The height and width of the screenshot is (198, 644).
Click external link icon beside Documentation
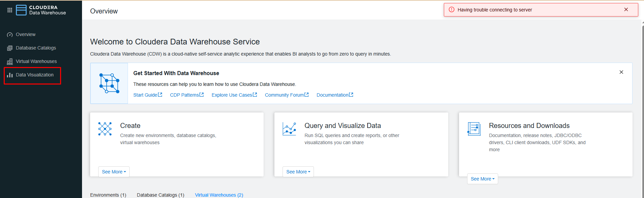tap(351, 95)
